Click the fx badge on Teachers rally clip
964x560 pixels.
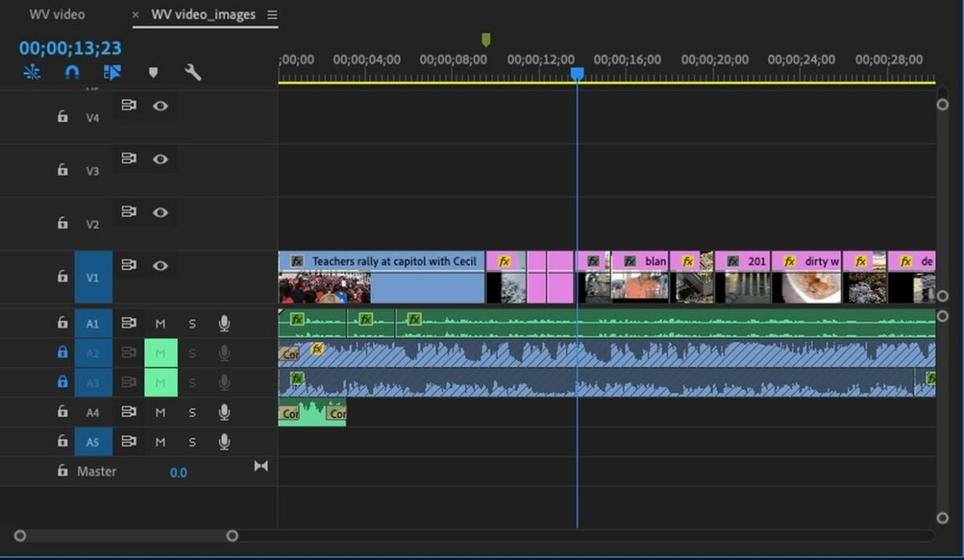[297, 261]
